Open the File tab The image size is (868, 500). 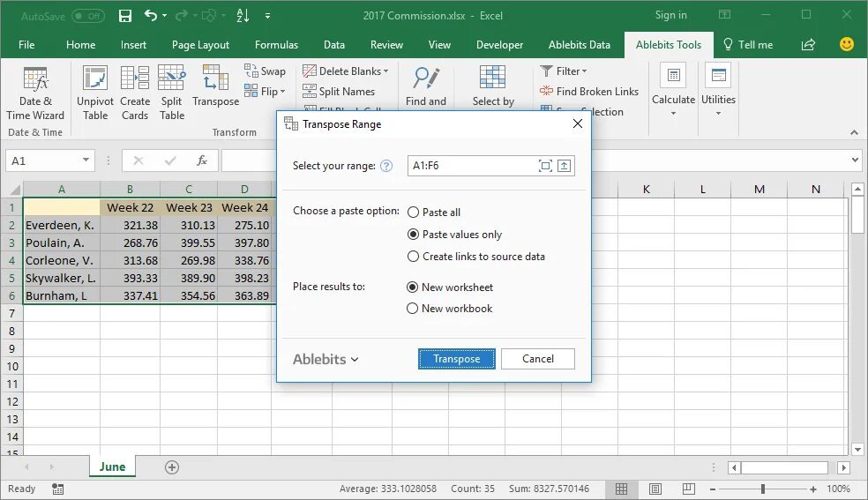coord(26,45)
